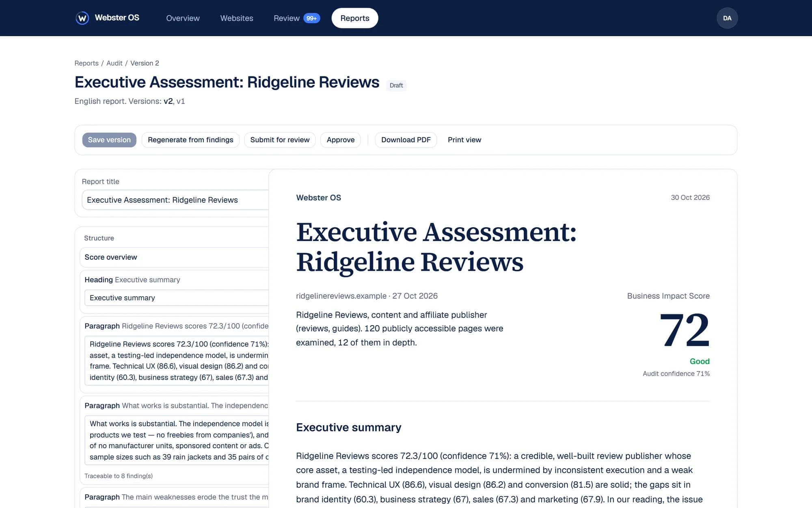Screen dimensions: 812x508
Task: Click 'Paragraph The main weaknesses' block label
Action: [x=176, y=497]
